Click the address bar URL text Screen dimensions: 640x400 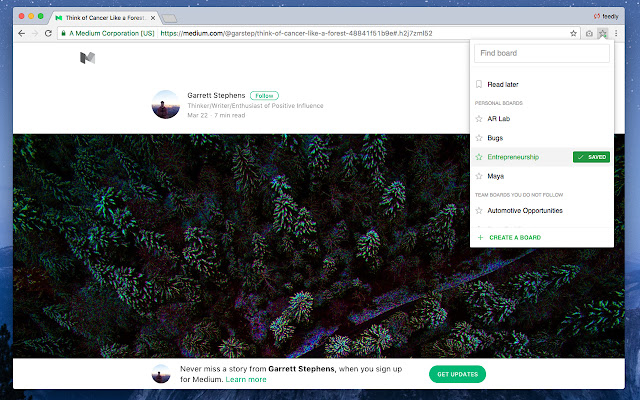tap(296, 33)
